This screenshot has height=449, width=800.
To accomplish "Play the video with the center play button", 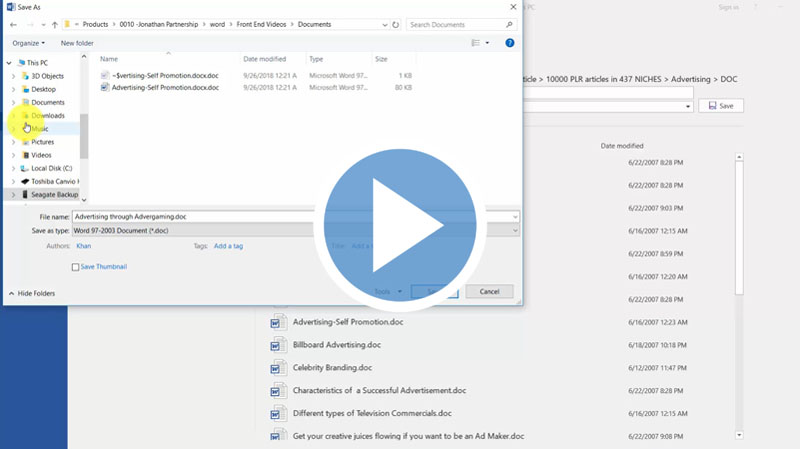I will click(399, 225).
